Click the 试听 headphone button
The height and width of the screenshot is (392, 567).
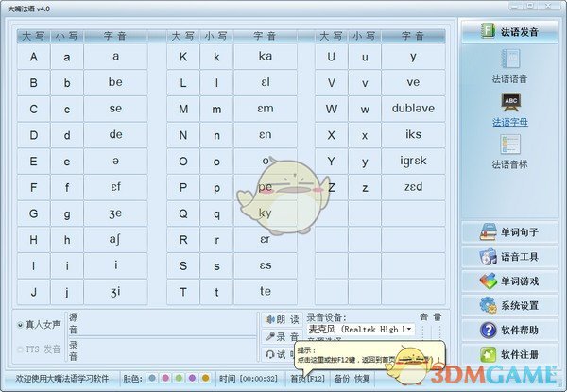tap(279, 354)
